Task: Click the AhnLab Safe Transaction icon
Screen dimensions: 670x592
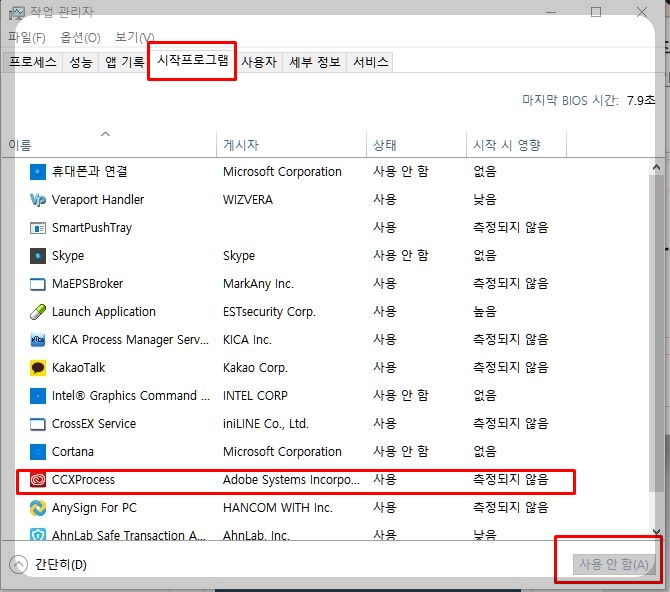Action: coord(38,534)
